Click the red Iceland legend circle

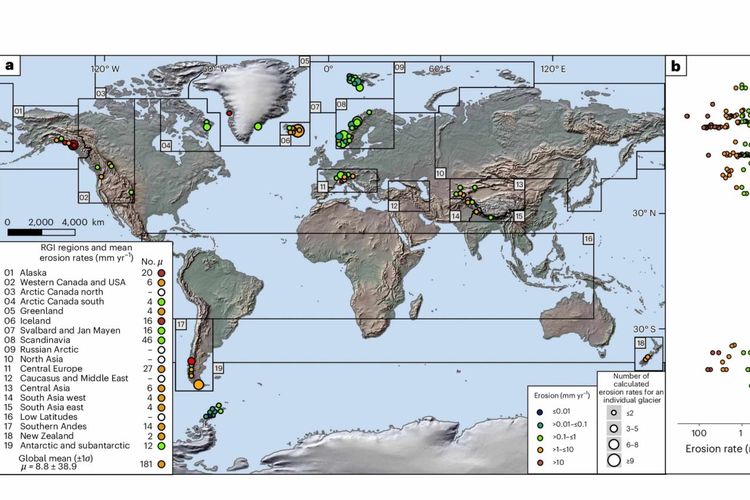coord(162,320)
